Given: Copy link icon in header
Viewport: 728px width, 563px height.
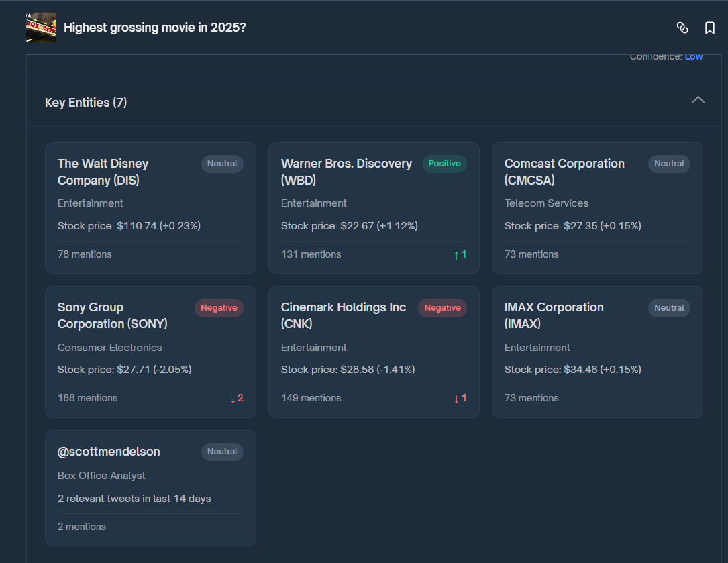Looking at the screenshot, I should click(x=682, y=28).
